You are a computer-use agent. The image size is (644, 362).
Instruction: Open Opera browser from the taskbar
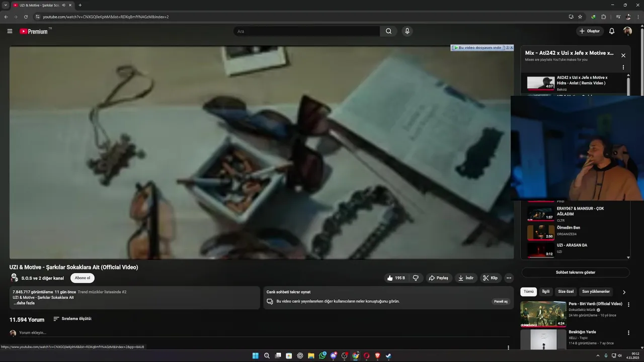[x=366, y=356]
